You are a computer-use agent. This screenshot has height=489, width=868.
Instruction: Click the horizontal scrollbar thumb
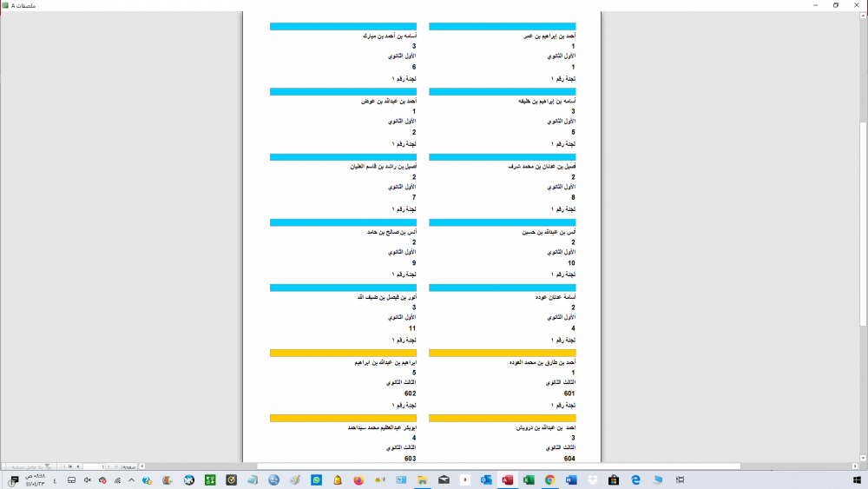tap(499, 466)
